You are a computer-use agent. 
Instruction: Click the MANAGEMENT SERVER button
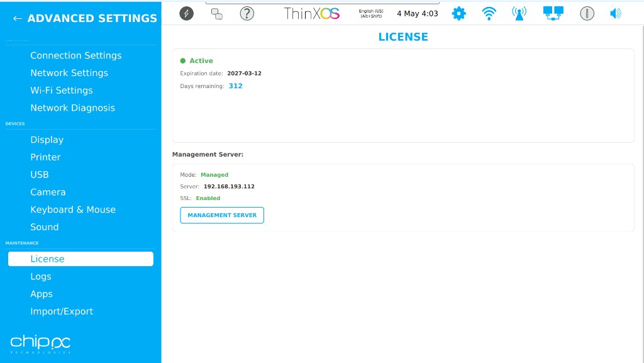click(222, 215)
